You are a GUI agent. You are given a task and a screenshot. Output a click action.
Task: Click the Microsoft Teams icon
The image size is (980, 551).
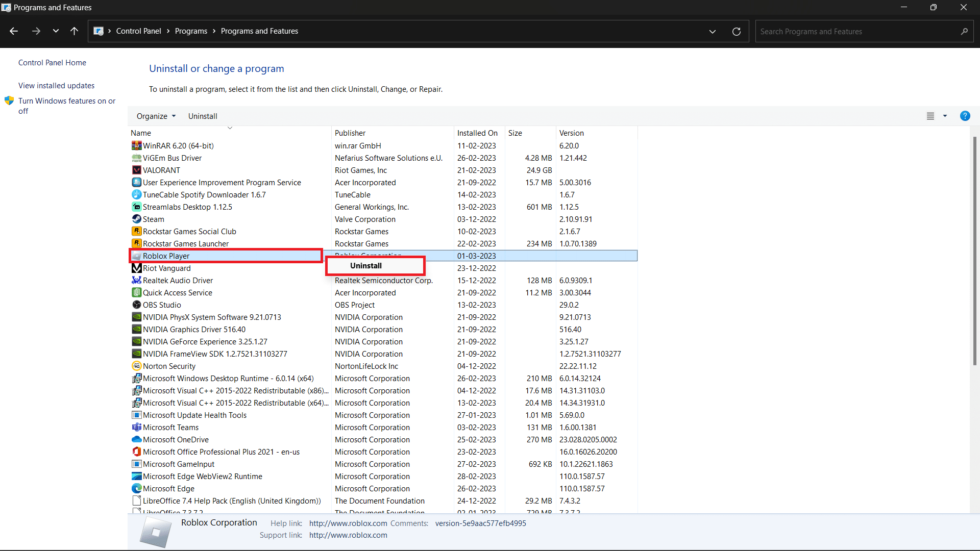(x=136, y=428)
